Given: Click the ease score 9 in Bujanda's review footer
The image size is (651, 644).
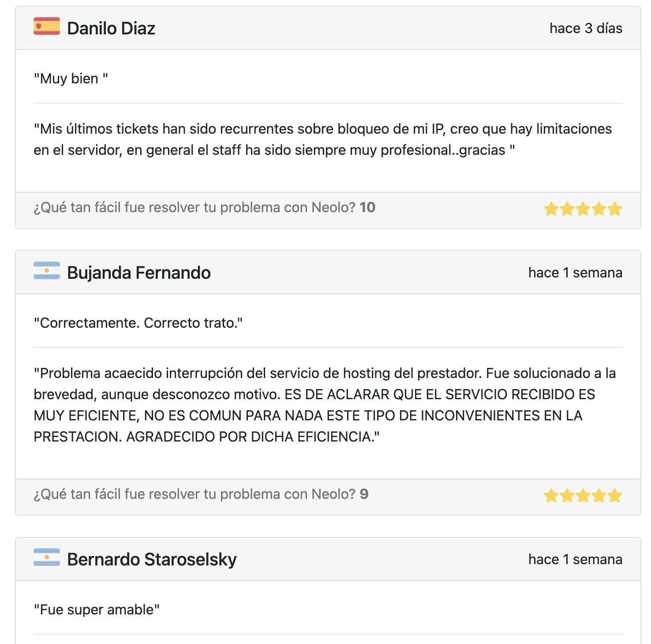Looking at the screenshot, I should [364, 494].
